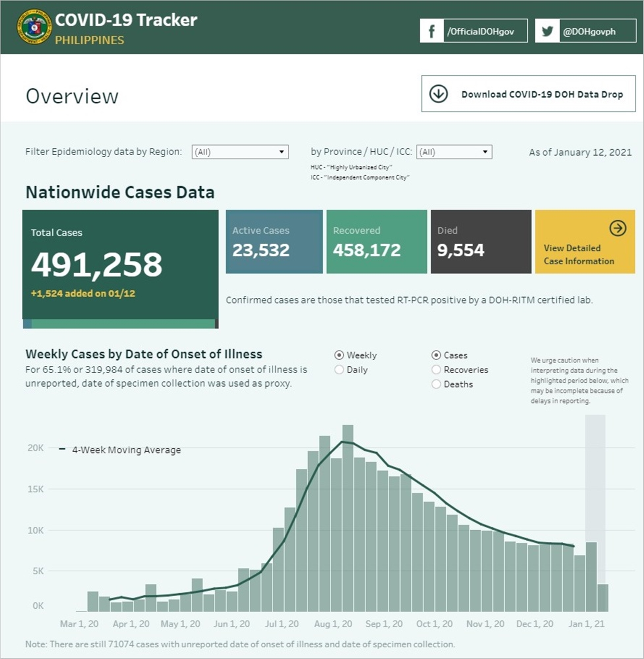Click the Died 9,554 card
Viewport: 644px width, 659px height.
[x=481, y=241]
